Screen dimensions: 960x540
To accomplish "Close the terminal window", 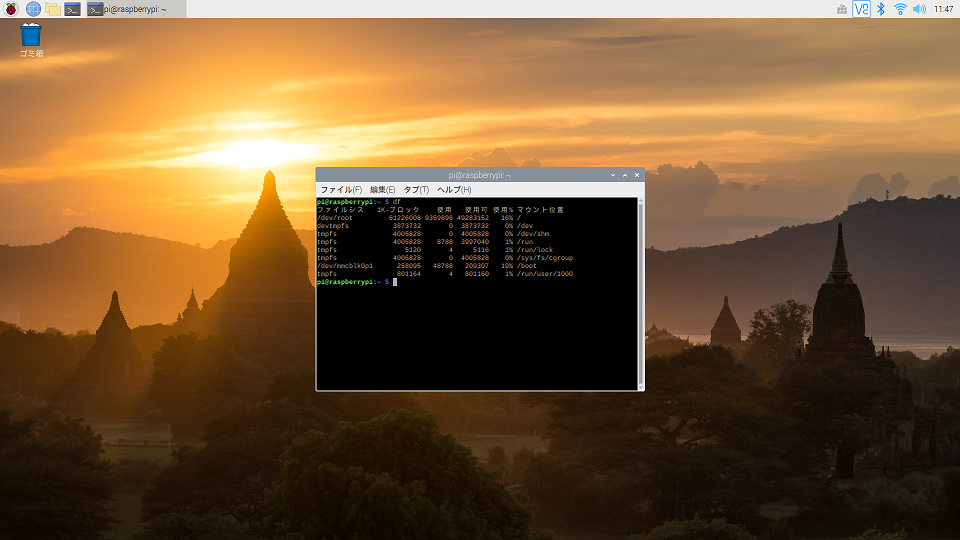I will tap(637, 175).
